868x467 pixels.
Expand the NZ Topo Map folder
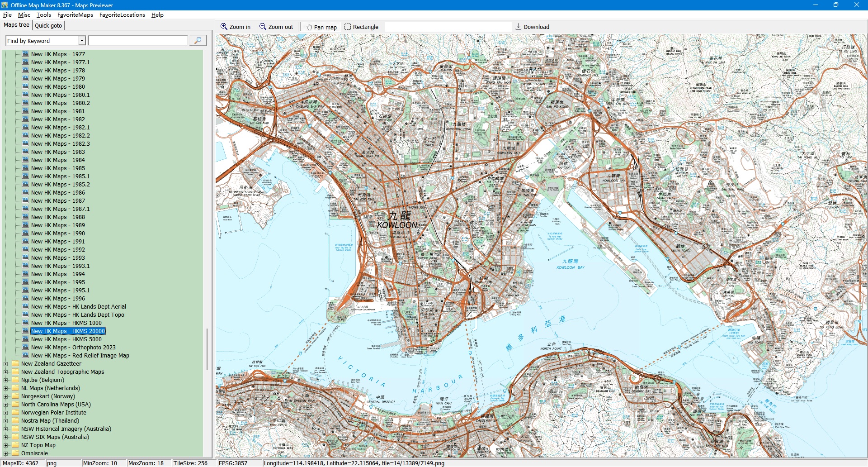pos(5,445)
